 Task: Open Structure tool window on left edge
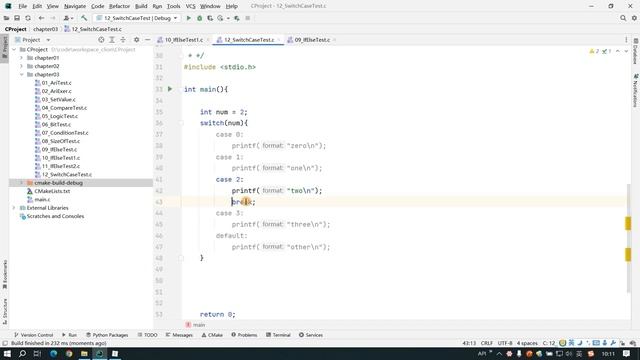point(4,311)
